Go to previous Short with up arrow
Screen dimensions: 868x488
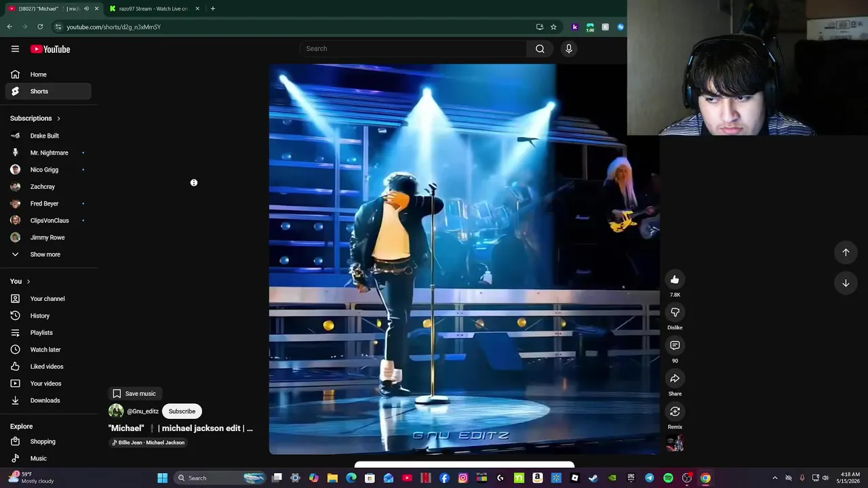(x=846, y=252)
